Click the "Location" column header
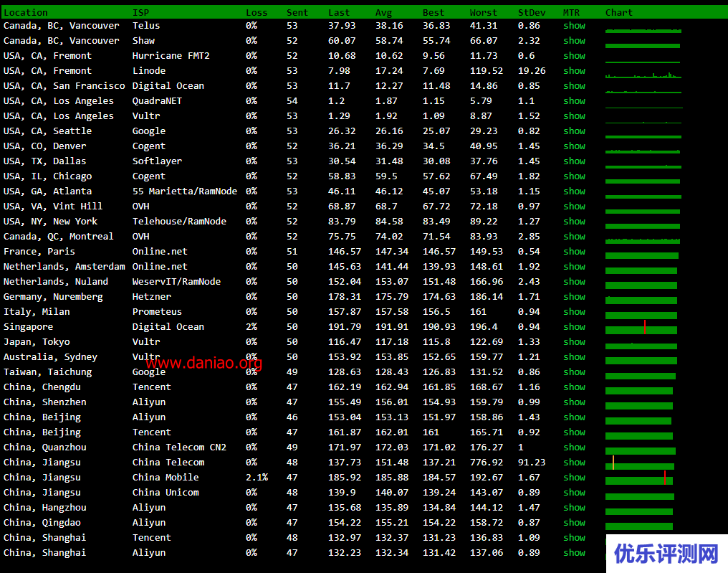This screenshot has height=573, width=728. [x=26, y=12]
